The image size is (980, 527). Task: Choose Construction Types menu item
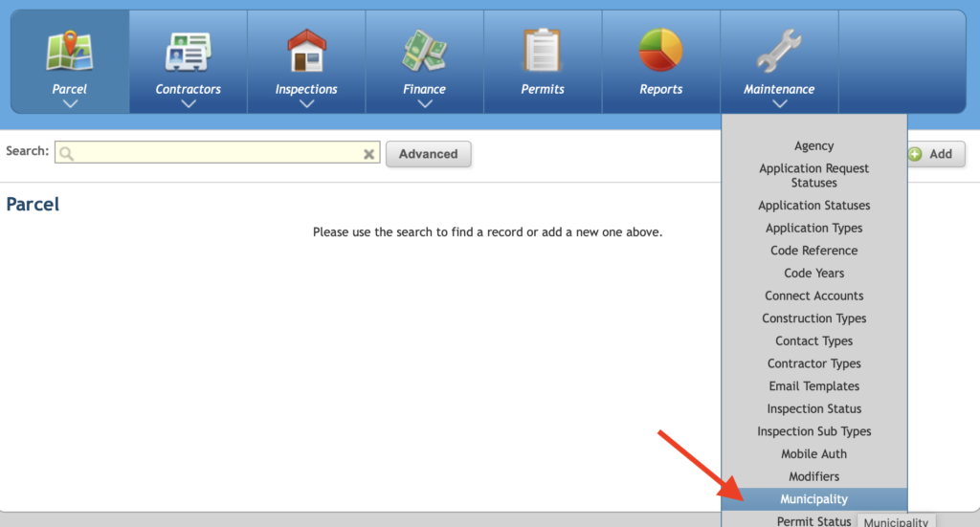point(813,318)
